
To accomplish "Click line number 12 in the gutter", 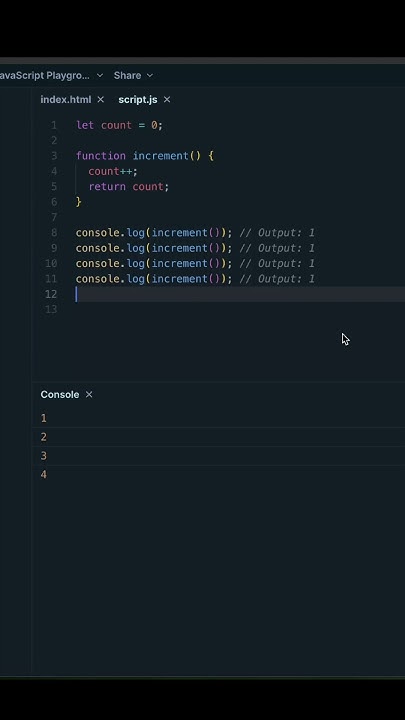I will pyautogui.click(x=51, y=294).
